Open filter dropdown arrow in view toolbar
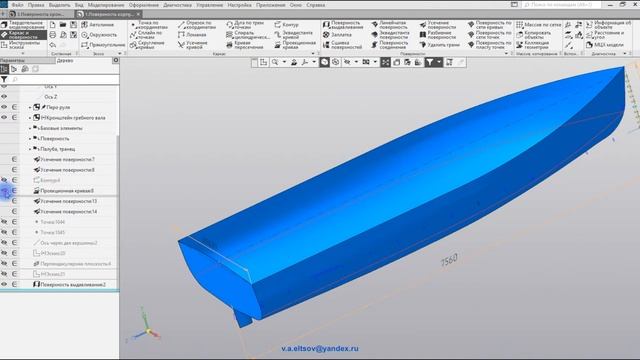Screen dimensions: 640x360 (x=439, y=62)
